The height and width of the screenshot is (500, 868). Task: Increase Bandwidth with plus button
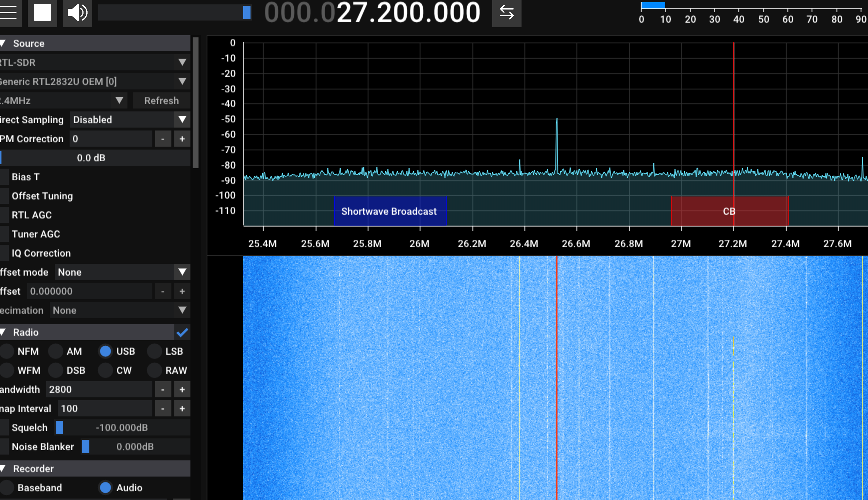coord(182,389)
